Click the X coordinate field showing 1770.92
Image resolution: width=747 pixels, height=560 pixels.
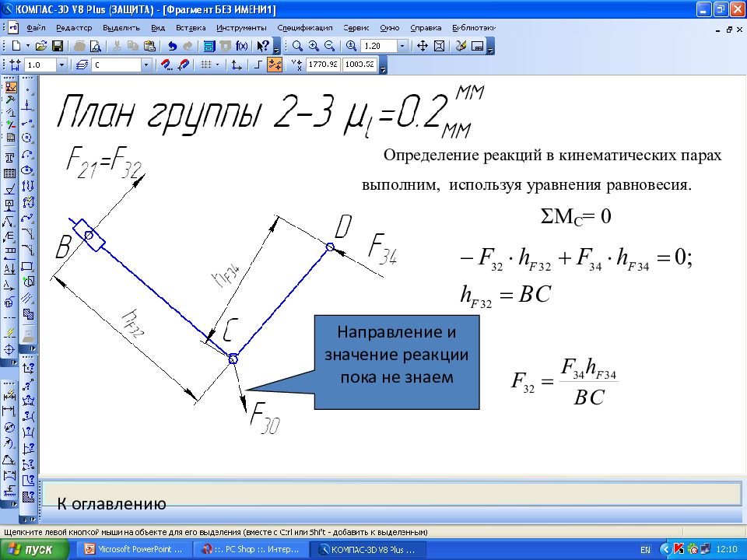click(323, 65)
